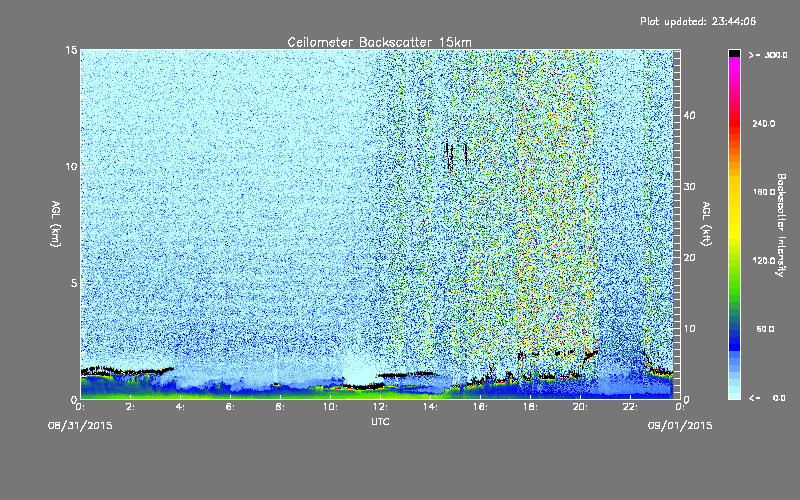The image size is (800, 500).
Task: Click the "6:" hour tick label
Action: coord(231,407)
